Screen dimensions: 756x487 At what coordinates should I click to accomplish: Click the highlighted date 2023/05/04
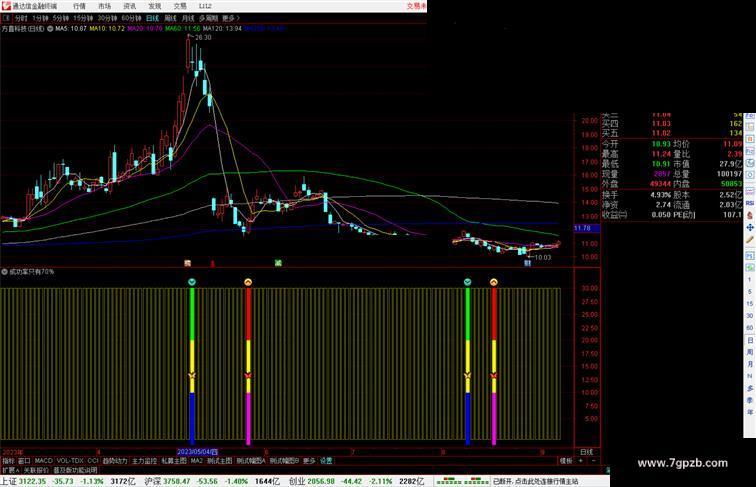[x=198, y=452]
